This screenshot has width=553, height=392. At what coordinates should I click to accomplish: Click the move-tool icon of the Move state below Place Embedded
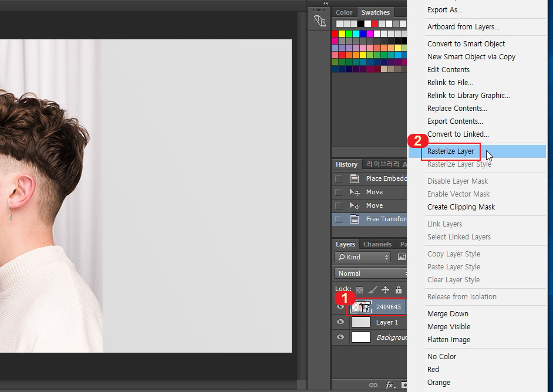[355, 192]
